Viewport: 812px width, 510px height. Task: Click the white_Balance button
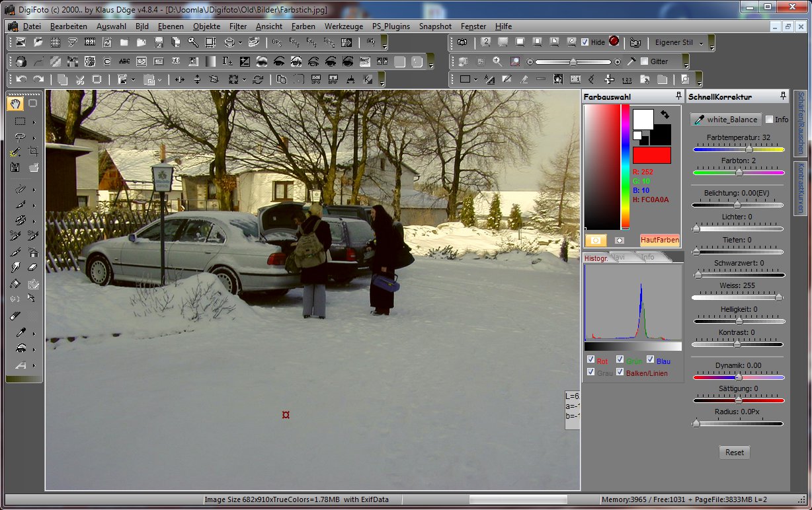tap(725, 120)
